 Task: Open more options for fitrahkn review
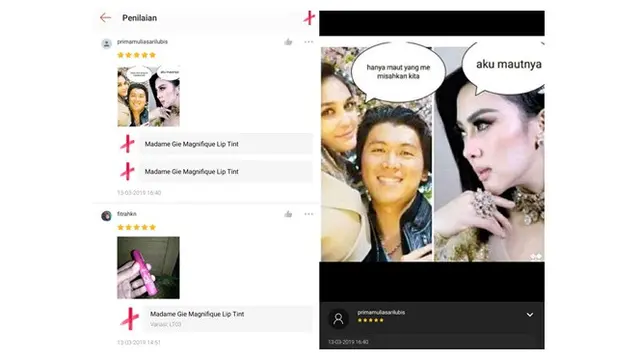[x=309, y=214]
